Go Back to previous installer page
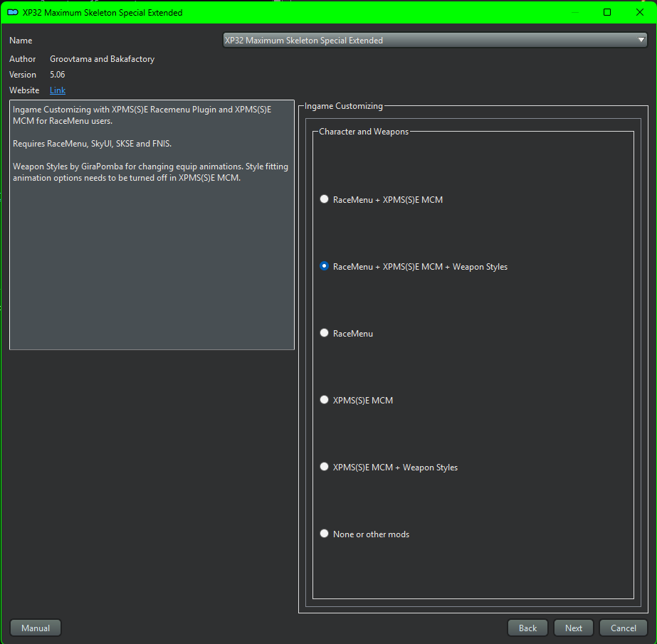Viewport: 657px width, 644px height. (527, 628)
